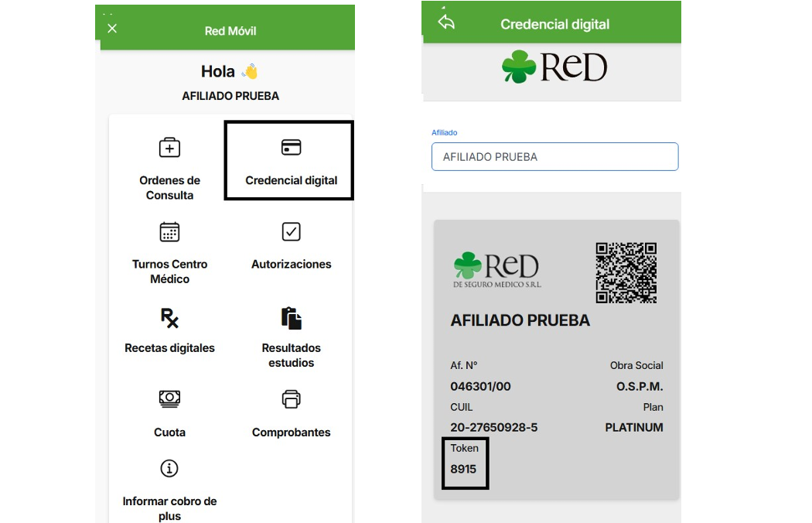The width and height of the screenshot is (812, 523).
Task: Select the Autorizaciones checkmark icon
Action: [x=291, y=231]
